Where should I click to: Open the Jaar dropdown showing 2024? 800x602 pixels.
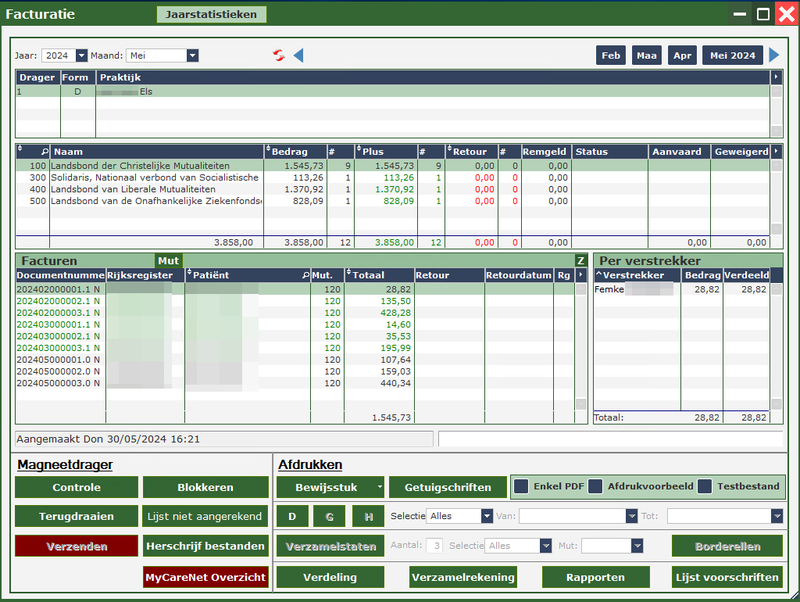[x=81, y=55]
